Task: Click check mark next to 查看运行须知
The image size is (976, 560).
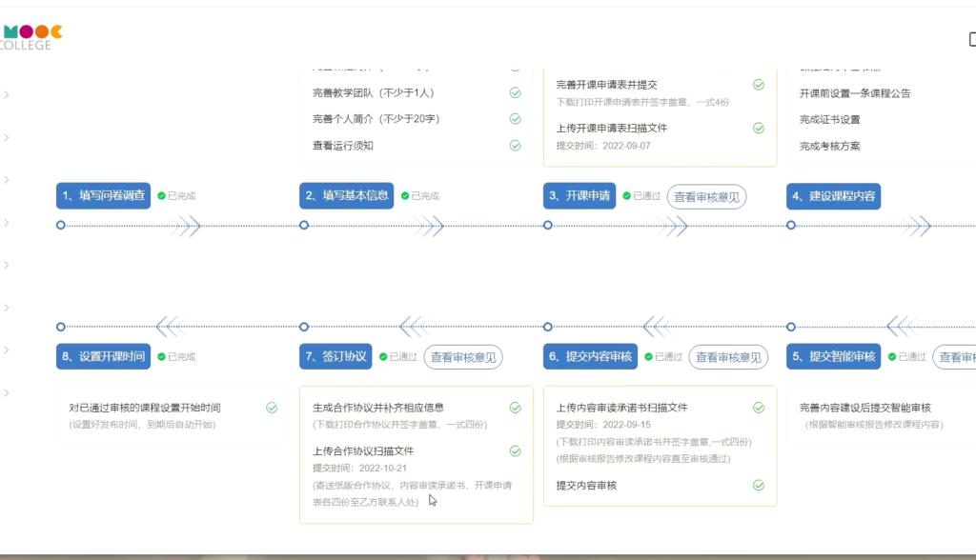Action: pos(515,146)
